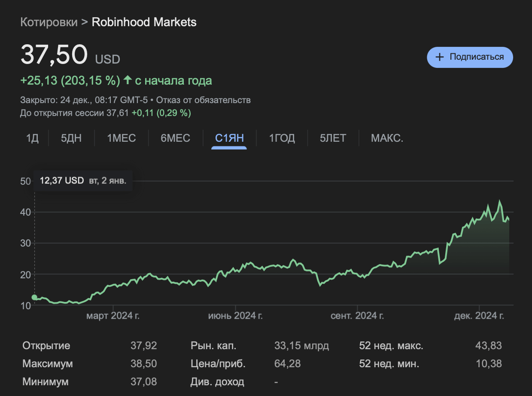
Task: Open the Котировки breadcrumb link
Action: pos(49,22)
